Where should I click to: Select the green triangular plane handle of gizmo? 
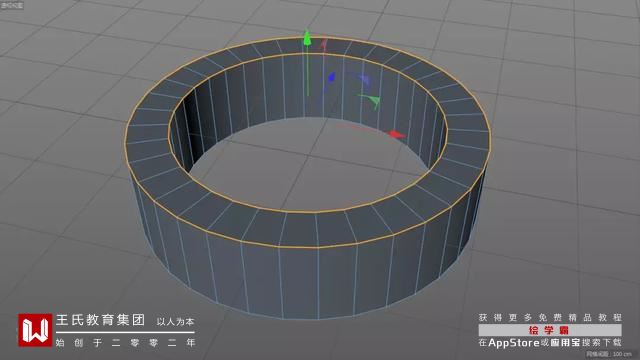[x=374, y=101]
